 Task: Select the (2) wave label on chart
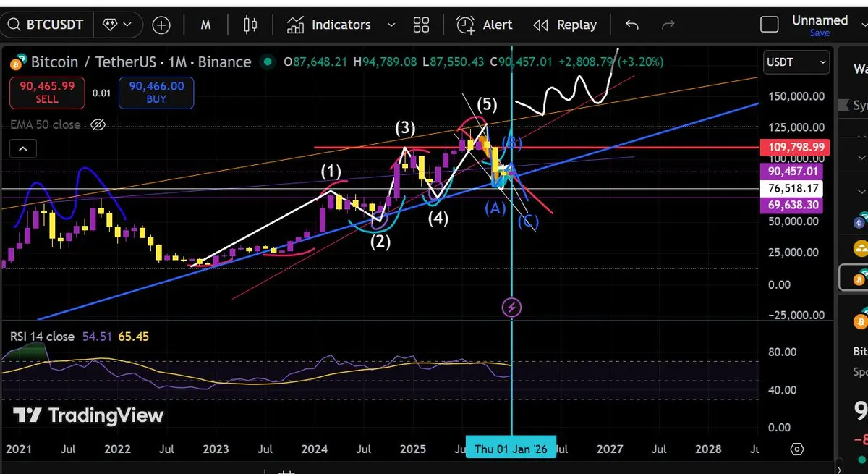tap(380, 242)
